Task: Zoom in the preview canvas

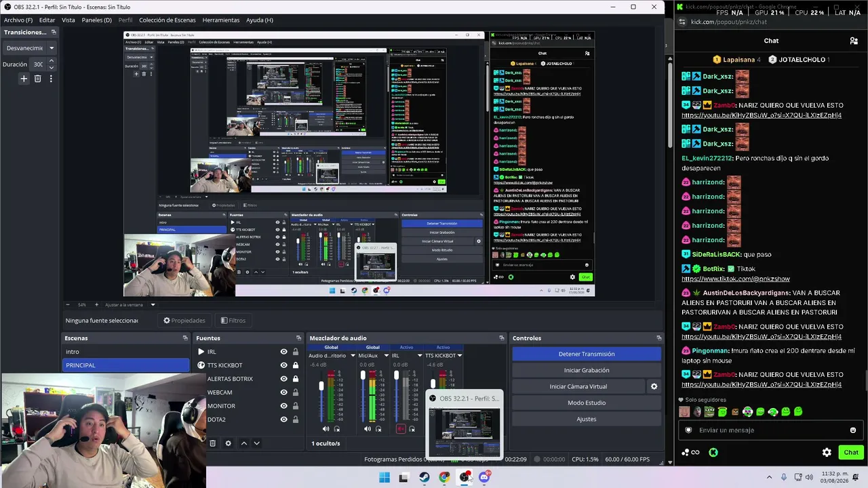Action: pyautogui.click(x=96, y=305)
